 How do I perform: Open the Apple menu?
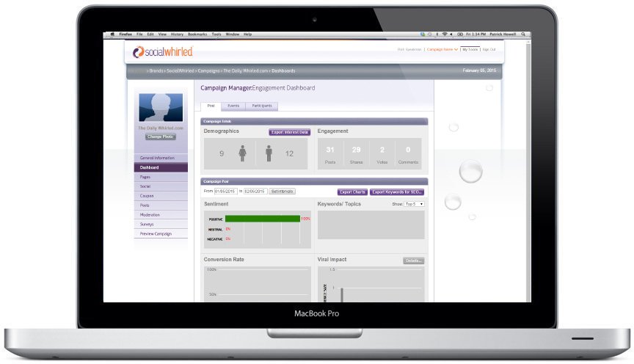point(112,34)
